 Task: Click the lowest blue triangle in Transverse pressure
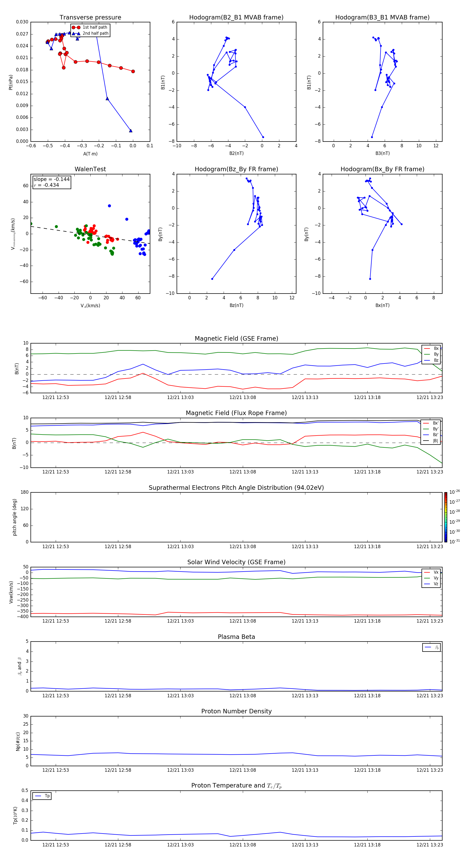(131, 131)
